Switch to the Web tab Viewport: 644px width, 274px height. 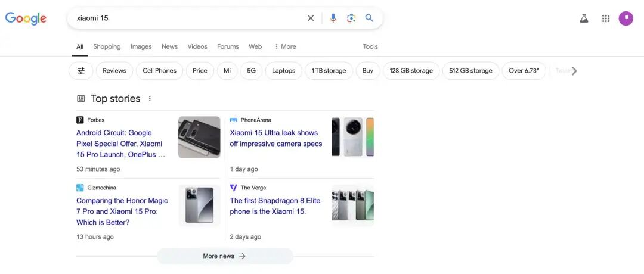coord(255,47)
